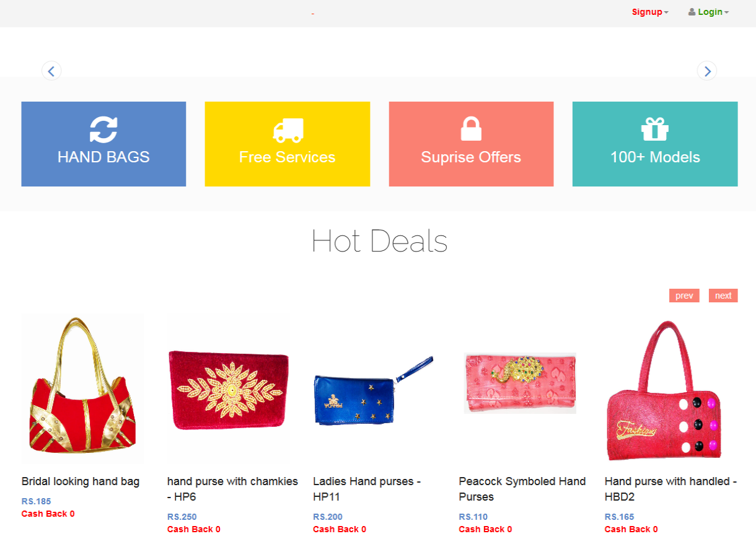View the red chamkies hand purse image
The height and width of the screenshot is (557, 756).
[x=228, y=389]
